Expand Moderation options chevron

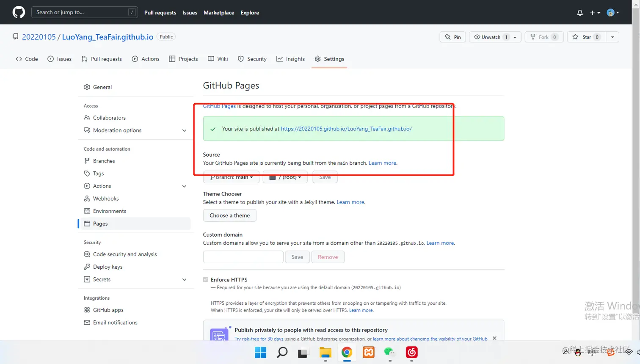coord(184,130)
